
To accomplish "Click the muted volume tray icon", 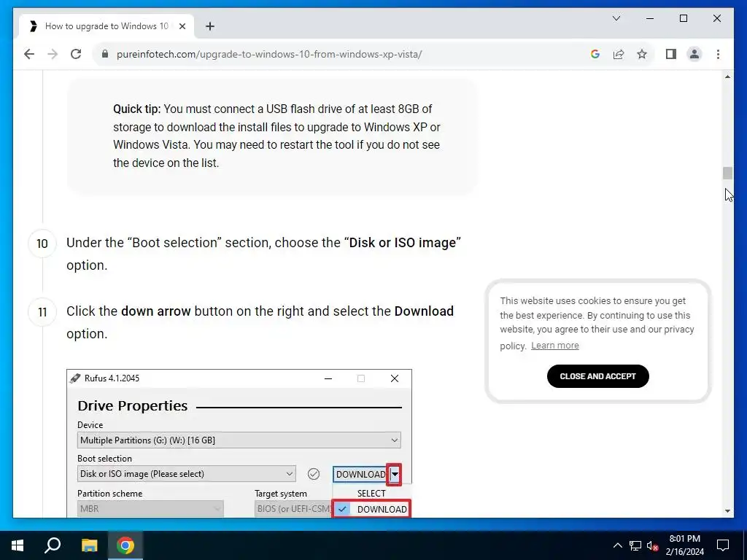I will coord(652,545).
